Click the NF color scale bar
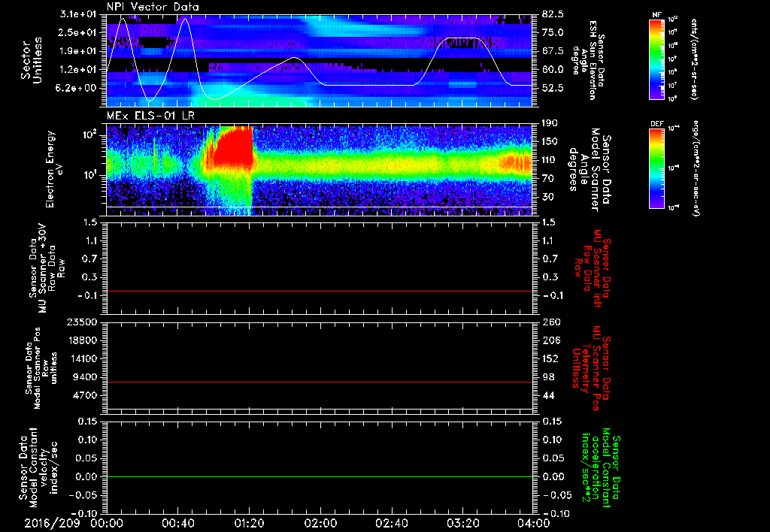The height and width of the screenshot is (532, 770). 656,59
